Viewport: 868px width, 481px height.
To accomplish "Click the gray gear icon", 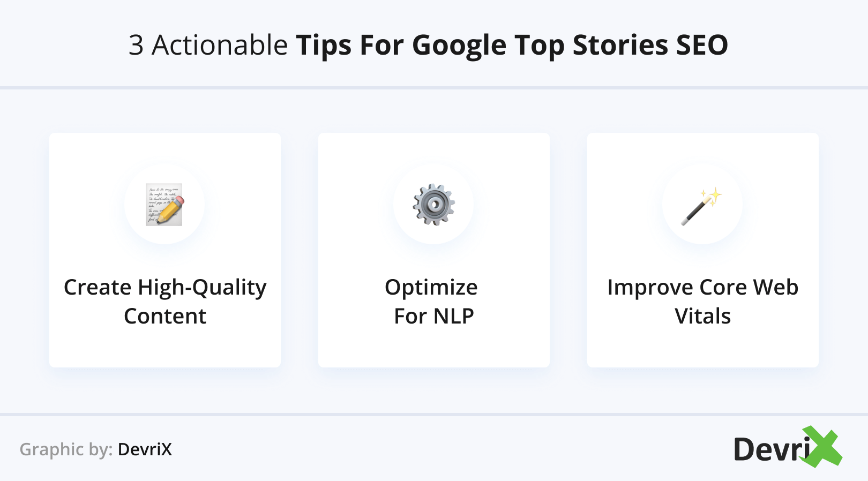I will coord(433,204).
